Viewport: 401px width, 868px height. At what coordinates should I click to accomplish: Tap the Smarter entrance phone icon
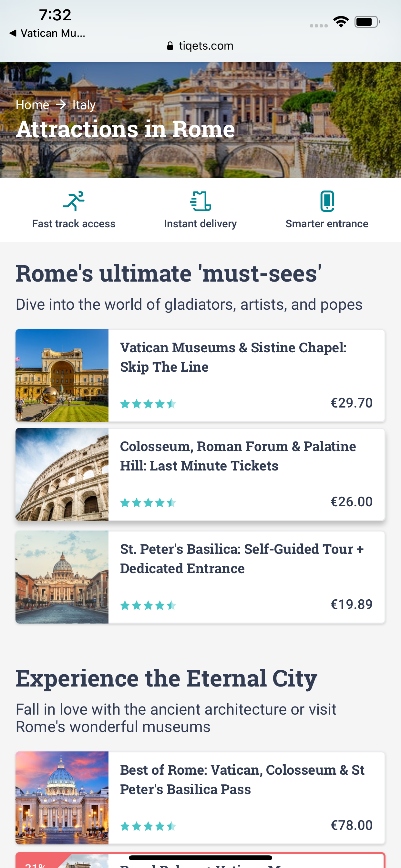coord(327,201)
